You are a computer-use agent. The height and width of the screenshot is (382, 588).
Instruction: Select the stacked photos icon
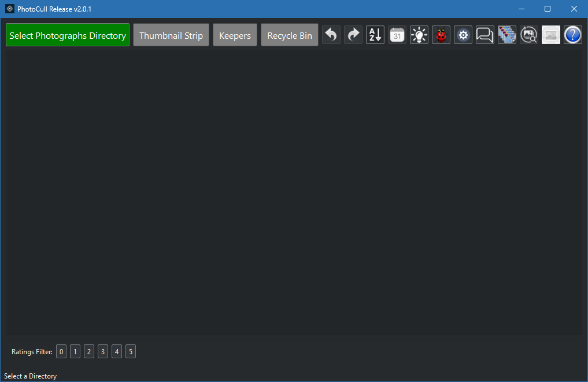506,35
